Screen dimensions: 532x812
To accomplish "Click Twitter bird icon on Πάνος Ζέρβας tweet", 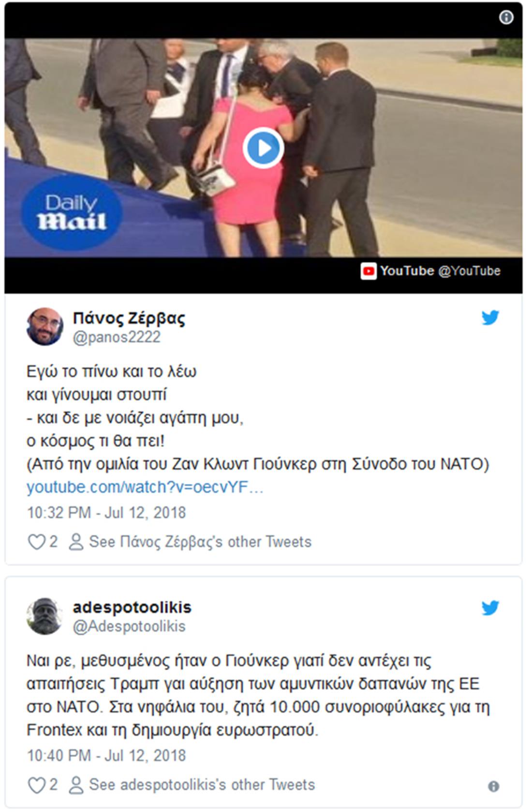I will [490, 318].
